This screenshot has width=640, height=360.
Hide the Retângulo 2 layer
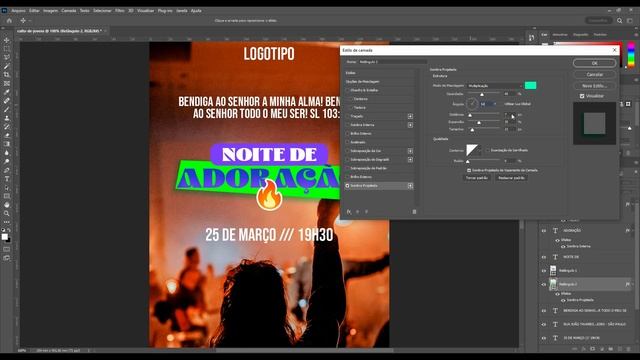pos(544,284)
